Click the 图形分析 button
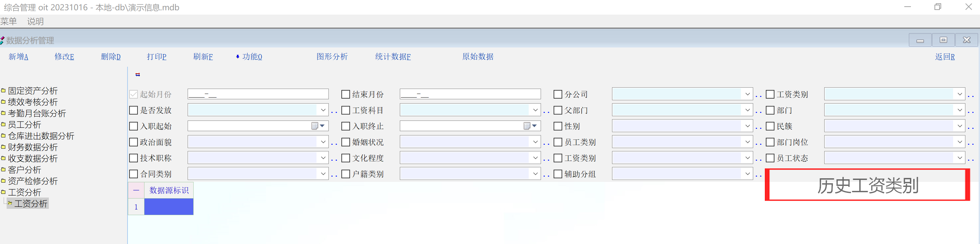 pos(332,57)
